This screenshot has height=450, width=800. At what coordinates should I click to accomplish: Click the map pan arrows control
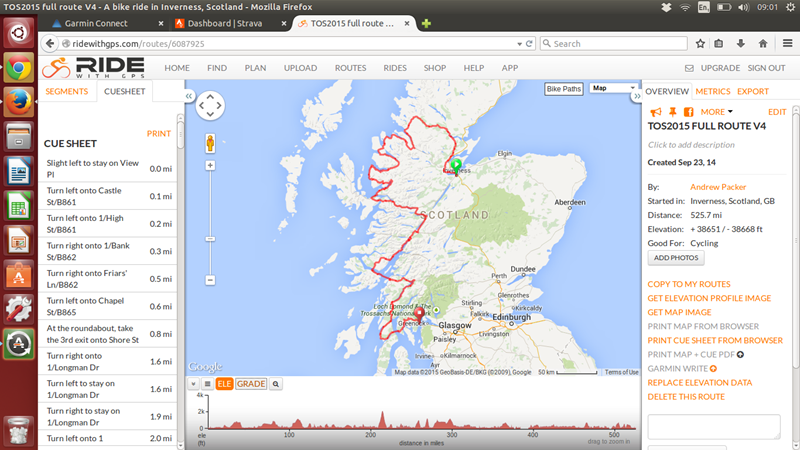click(x=210, y=106)
